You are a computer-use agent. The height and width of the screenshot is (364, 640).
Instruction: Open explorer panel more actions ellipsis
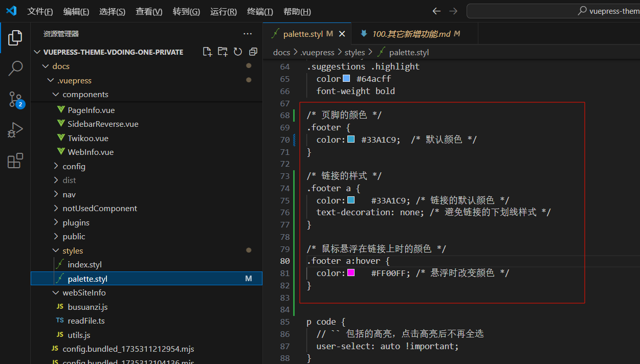[x=248, y=34]
